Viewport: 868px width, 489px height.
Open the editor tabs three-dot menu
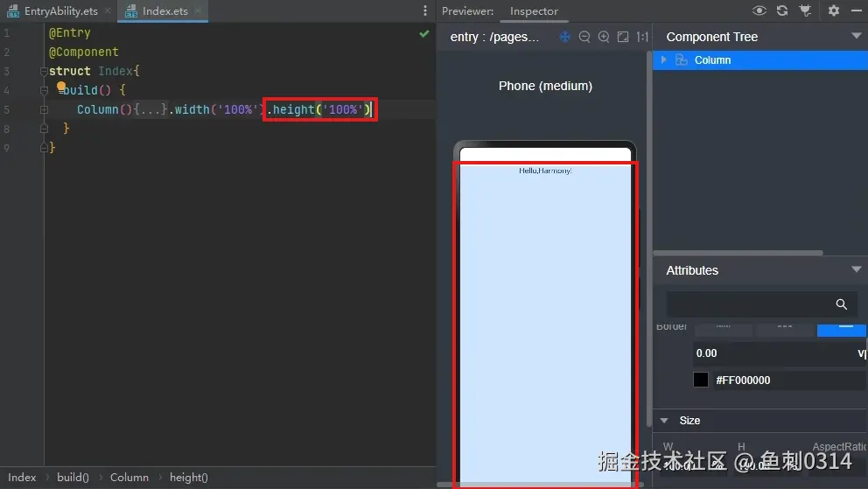(x=424, y=11)
